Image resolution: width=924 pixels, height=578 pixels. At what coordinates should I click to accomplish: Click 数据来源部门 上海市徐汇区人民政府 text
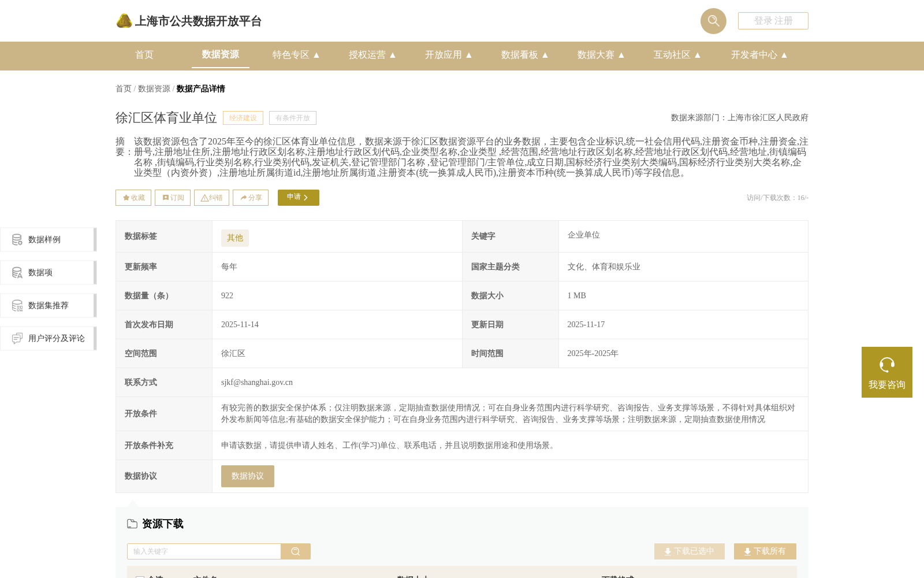[x=740, y=118]
